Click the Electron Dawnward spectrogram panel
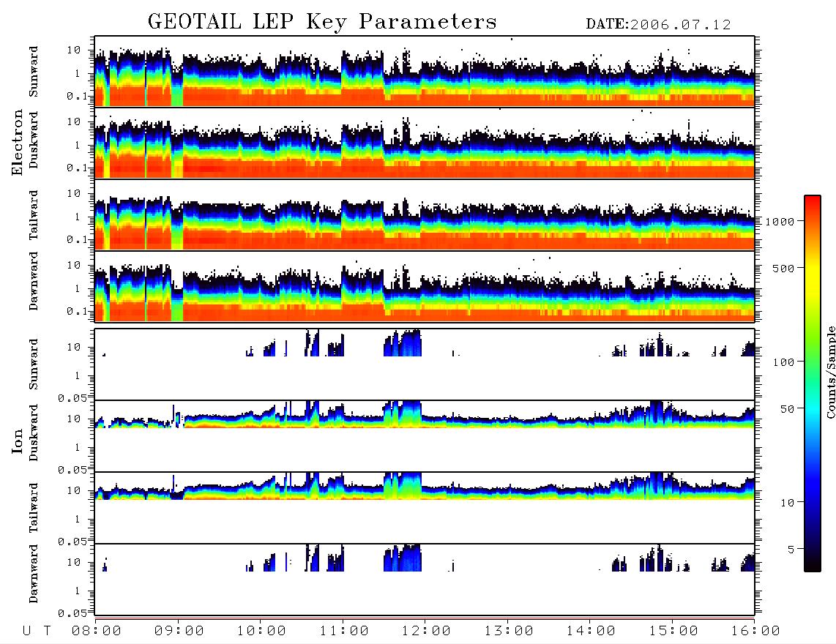836x644 pixels. tap(425, 286)
